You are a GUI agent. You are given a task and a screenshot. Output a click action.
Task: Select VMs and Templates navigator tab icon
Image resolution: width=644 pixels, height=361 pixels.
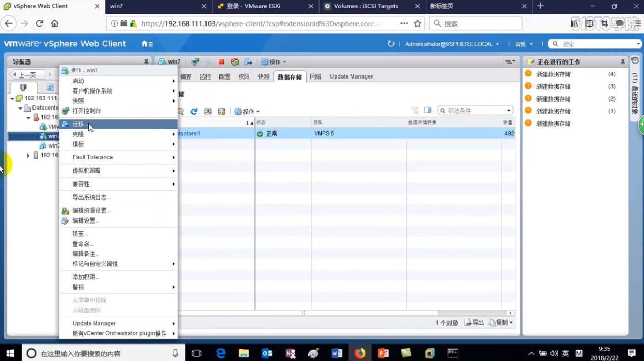coord(50,87)
